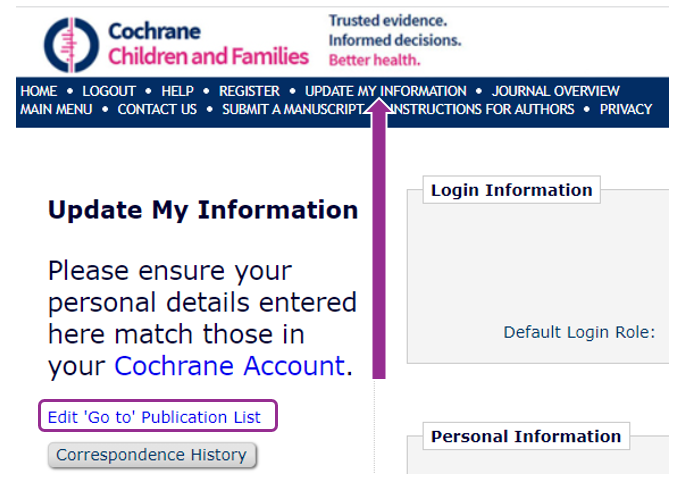Click REGISTER in the top navigation

pos(249,91)
